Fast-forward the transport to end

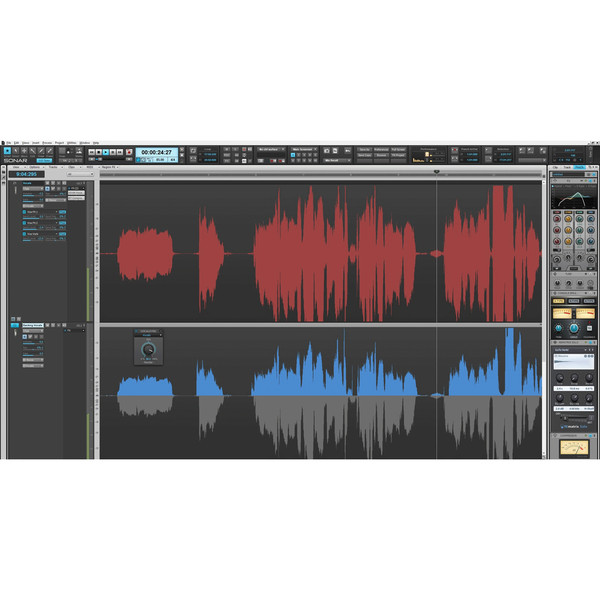point(120,152)
